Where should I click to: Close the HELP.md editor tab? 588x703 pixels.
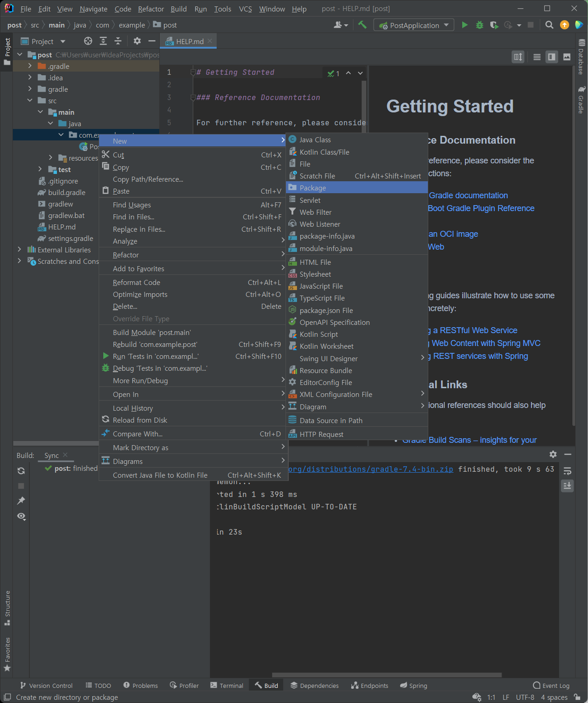[x=210, y=41]
